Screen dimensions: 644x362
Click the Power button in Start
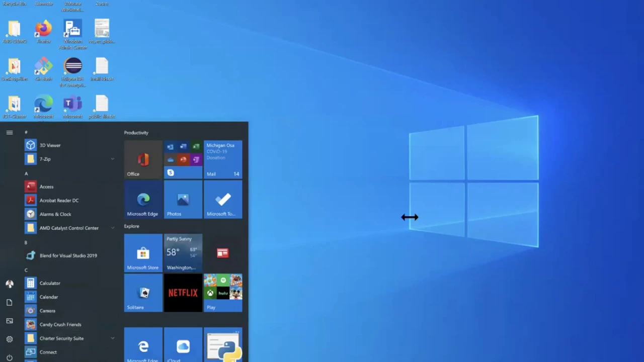[x=9, y=357]
